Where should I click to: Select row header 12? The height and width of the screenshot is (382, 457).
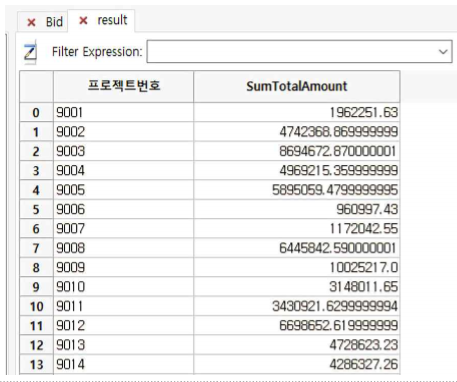[36, 344]
